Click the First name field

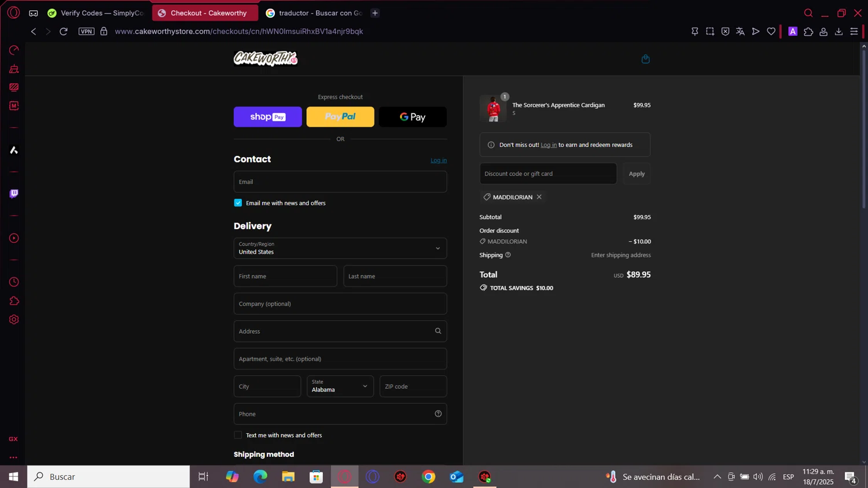[x=285, y=276]
